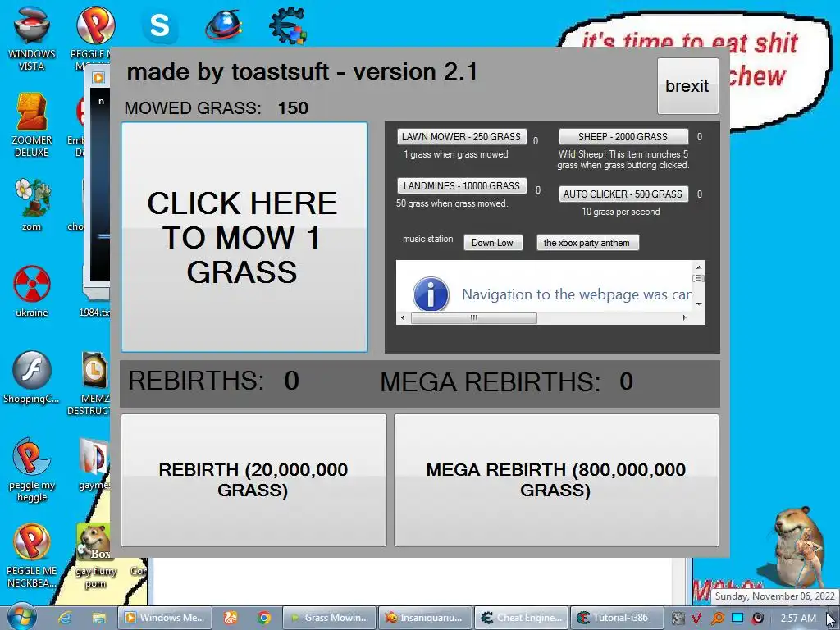Launch Google Chrome from the taskbar

point(263,618)
